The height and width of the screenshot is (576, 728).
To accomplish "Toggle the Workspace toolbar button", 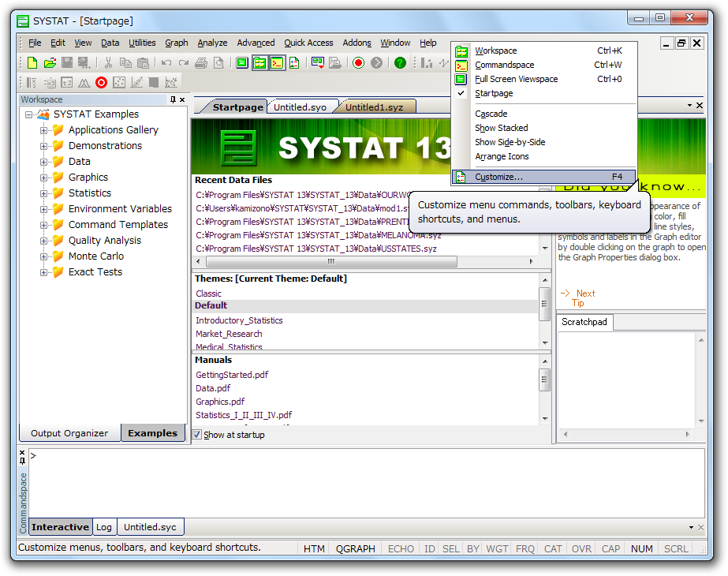I will (x=259, y=62).
